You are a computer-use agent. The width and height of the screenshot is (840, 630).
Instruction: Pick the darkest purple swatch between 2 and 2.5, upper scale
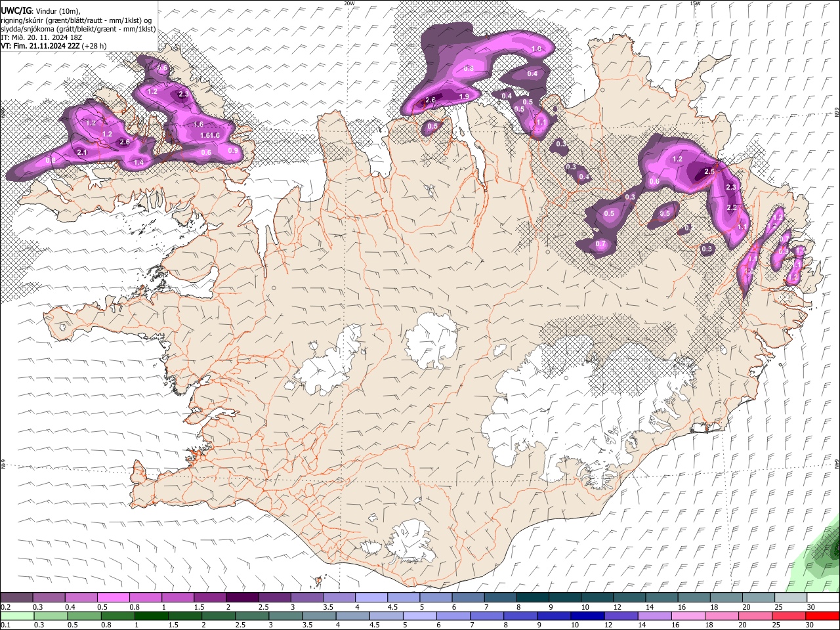242,598
